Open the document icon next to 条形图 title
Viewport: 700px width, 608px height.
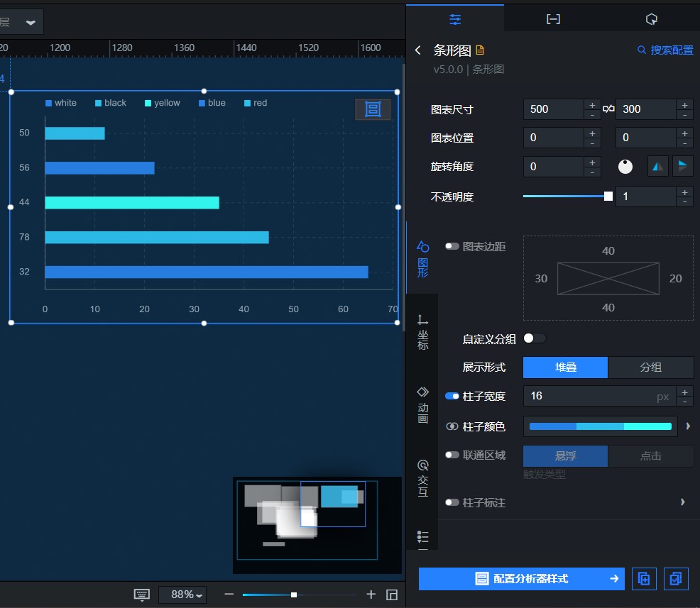(x=480, y=50)
